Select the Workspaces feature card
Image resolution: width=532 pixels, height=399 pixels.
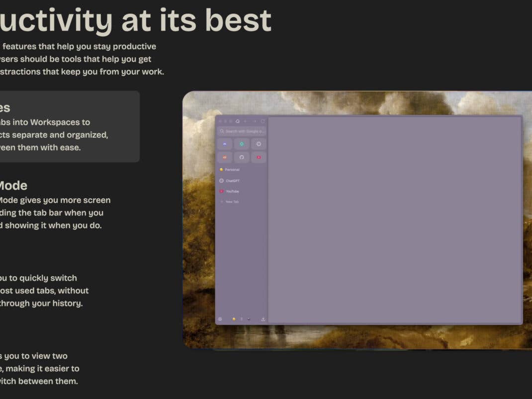pos(69,126)
